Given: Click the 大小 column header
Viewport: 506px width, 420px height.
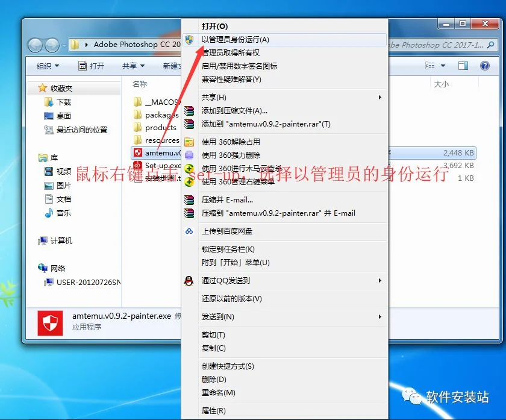Looking at the screenshot, I should coord(441,84).
